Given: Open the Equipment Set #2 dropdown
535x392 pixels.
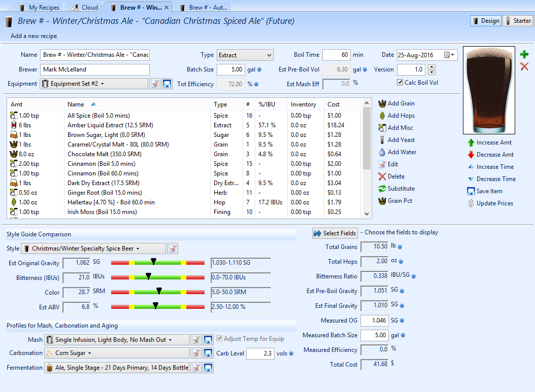Looking at the screenshot, I should click(94, 84).
